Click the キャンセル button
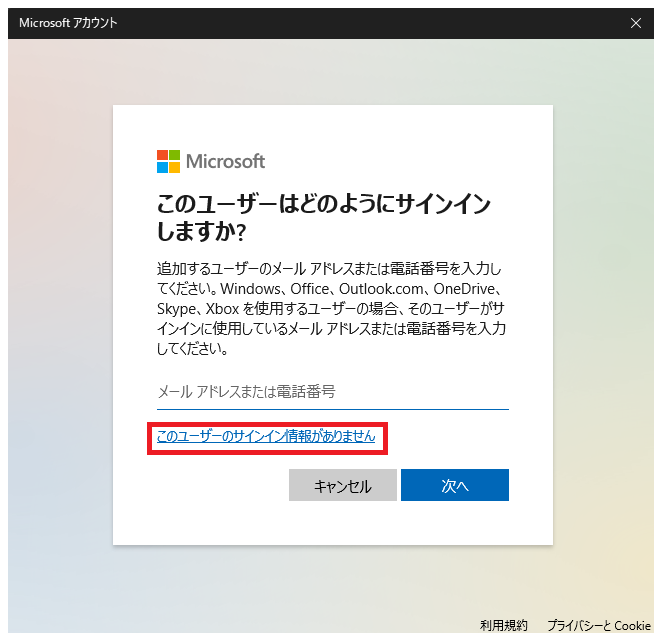Screen dimensions: 662x641 pyautogui.click(x=343, y=485)
